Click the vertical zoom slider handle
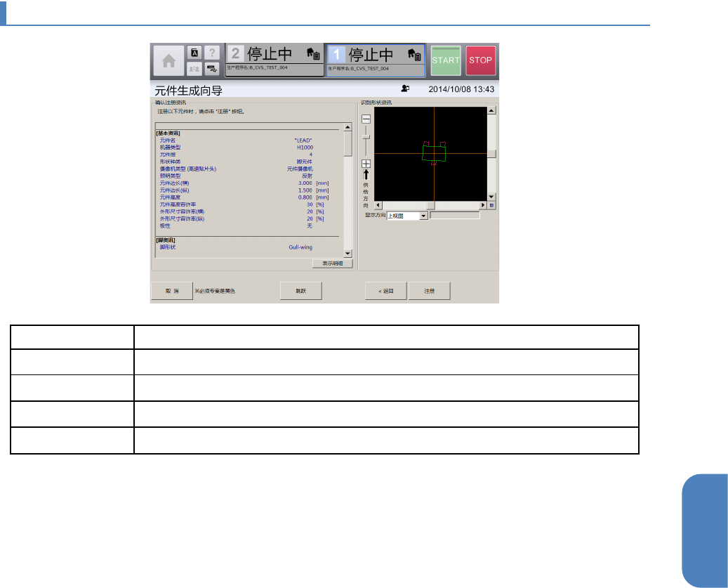Viewport: 728px width, 588px height. tap(366, 136)
